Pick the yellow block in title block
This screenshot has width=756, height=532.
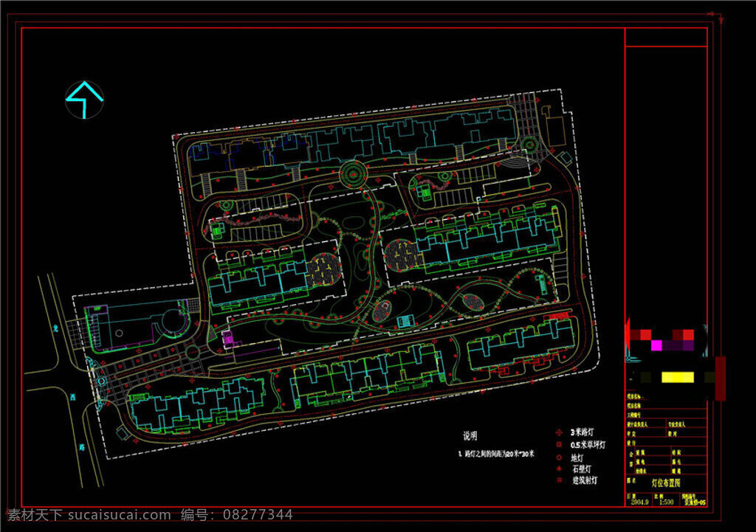click(678, 377)
